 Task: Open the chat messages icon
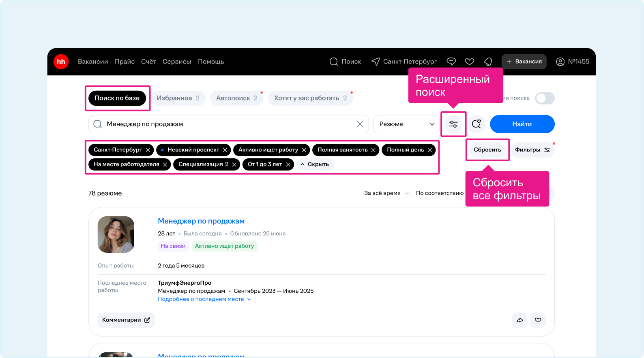pos(451,62)
